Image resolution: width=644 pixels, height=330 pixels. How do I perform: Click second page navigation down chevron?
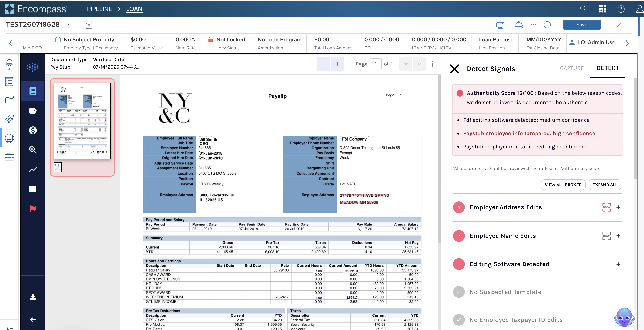tap(419, 64)
